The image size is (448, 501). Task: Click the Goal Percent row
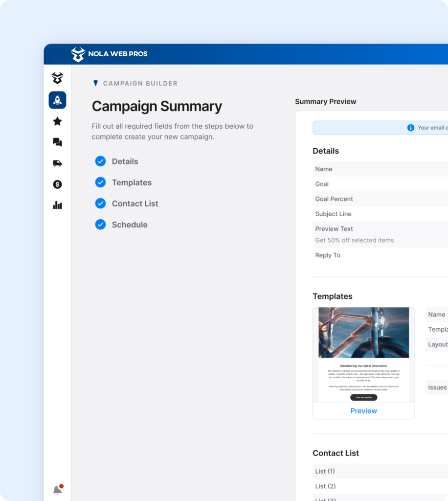click(x=381, y=199)
